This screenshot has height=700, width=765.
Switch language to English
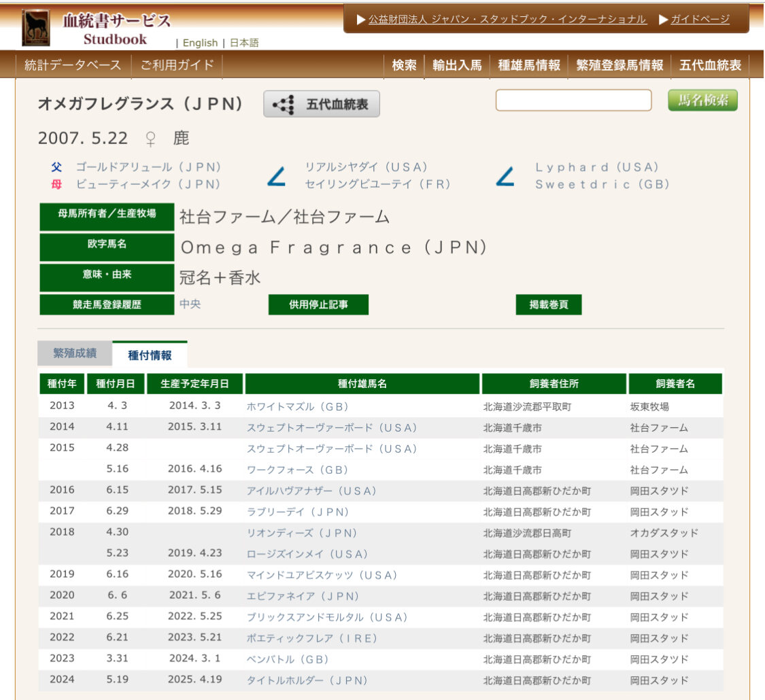tap(200, 43)
